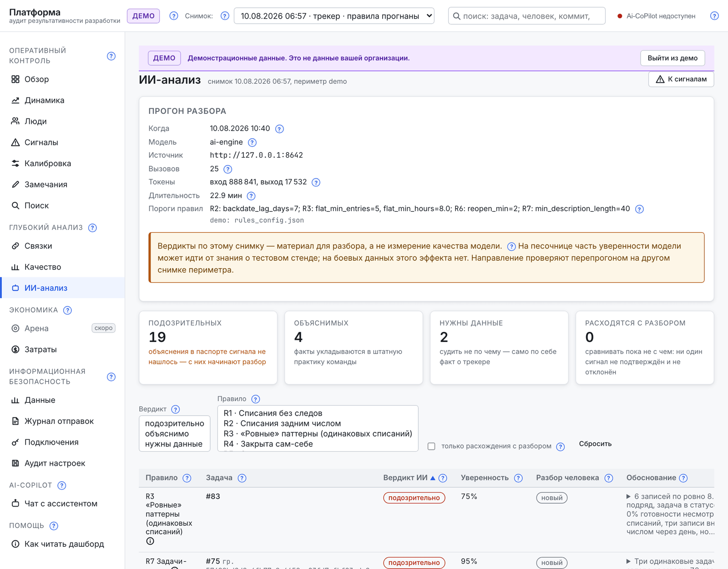
Task: Click the ИИ-анализ robot icon
Action: coord(15,288)
